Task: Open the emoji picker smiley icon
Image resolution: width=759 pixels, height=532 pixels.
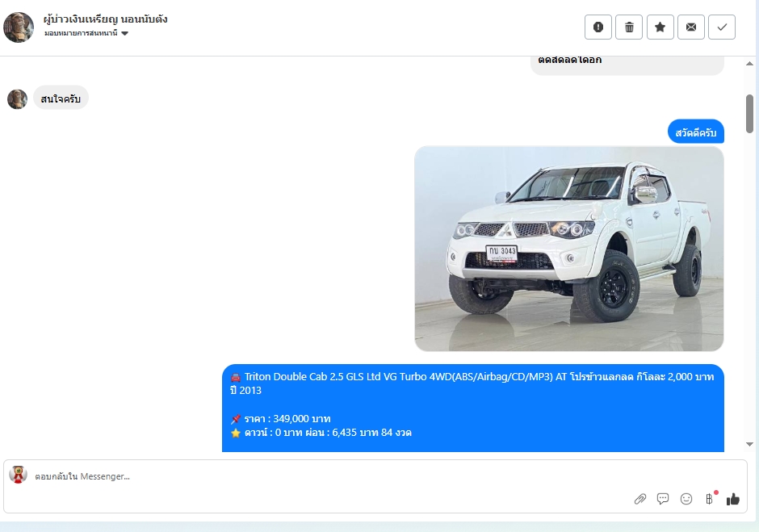Action: coord(686,499)
